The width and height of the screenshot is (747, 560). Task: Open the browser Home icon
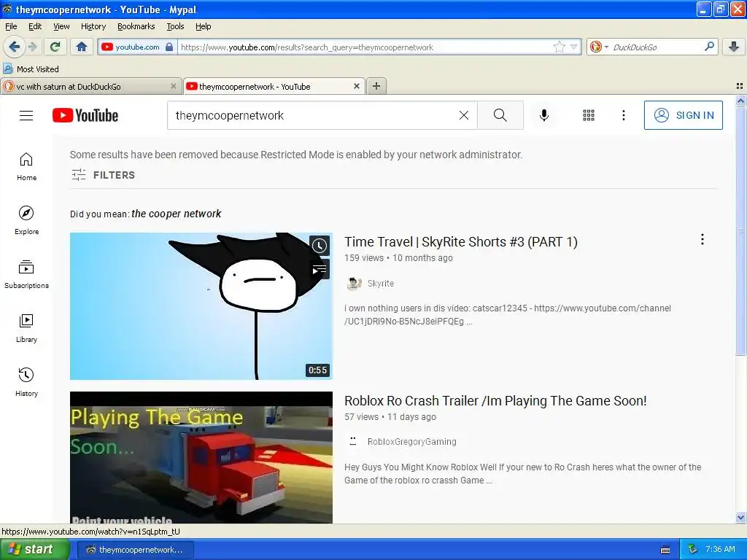pyautogui.click(x=82, y=47)
